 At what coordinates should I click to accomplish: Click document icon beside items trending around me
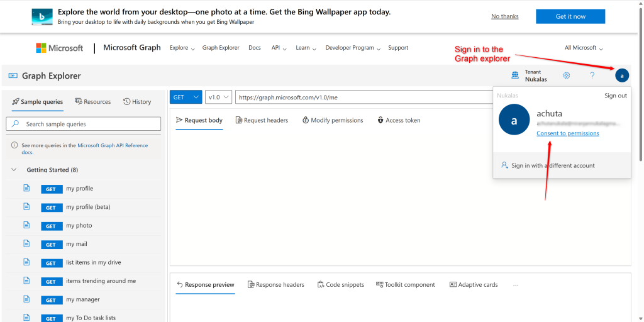[x=26, y=280]
